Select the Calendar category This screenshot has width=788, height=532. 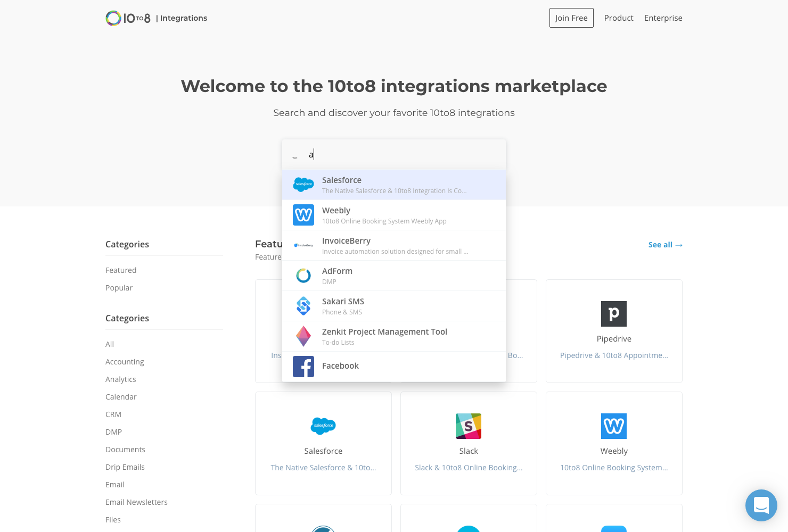121,397
